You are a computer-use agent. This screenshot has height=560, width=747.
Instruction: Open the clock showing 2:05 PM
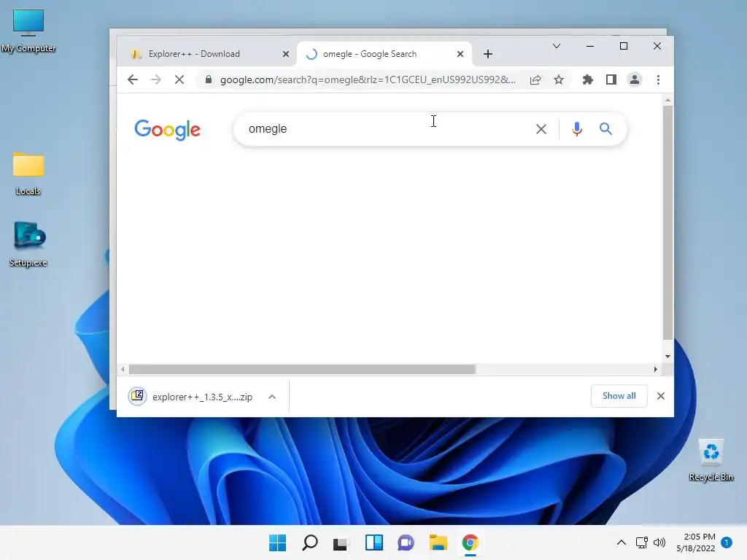click(x=695, y=542)
